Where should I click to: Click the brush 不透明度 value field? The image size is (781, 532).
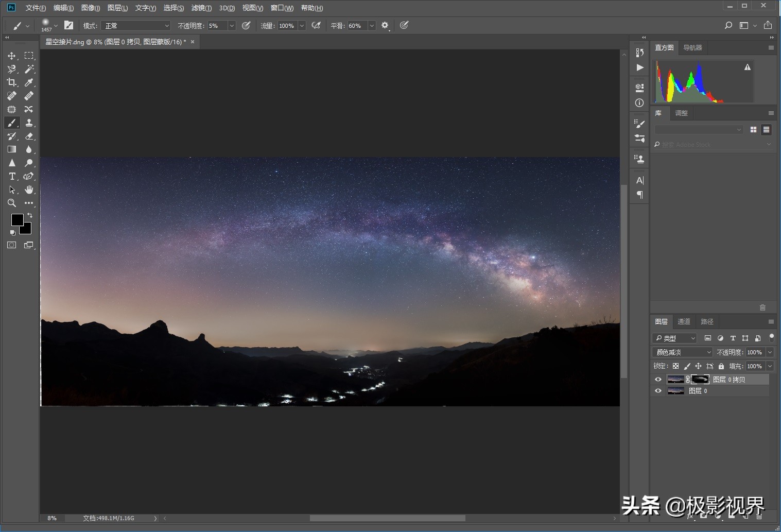tap(217, 26)
